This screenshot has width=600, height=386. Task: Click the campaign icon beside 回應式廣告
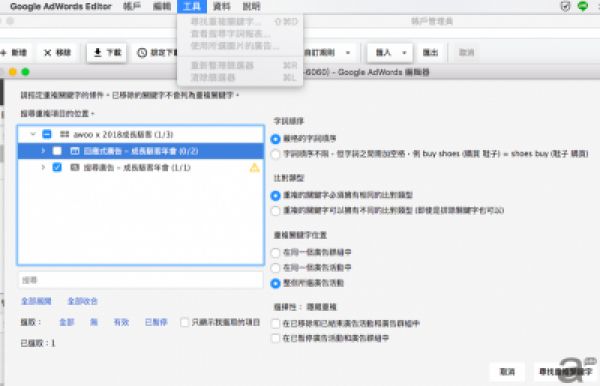coord(75,151)
